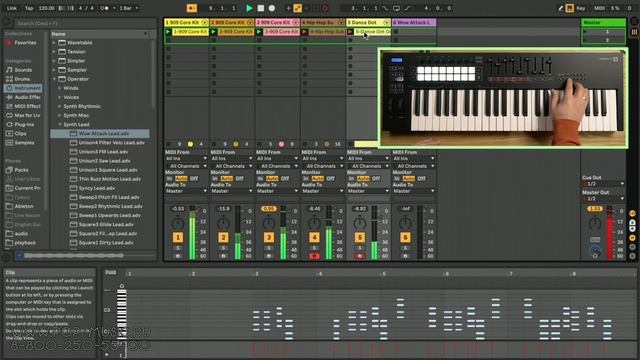Click the transport Record button
Image resolution: width=640 pixels, height=360 pixels.
(272, 8)
